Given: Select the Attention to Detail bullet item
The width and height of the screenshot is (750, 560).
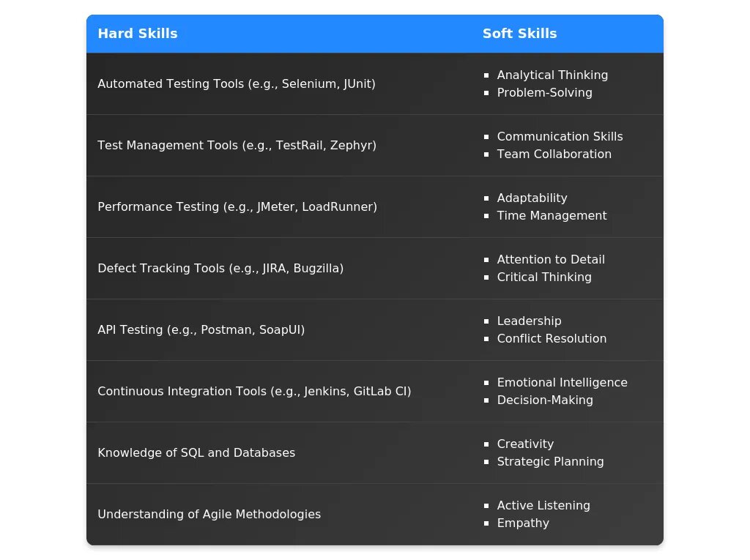Looking at the screenshot, I should click(551, 260).
